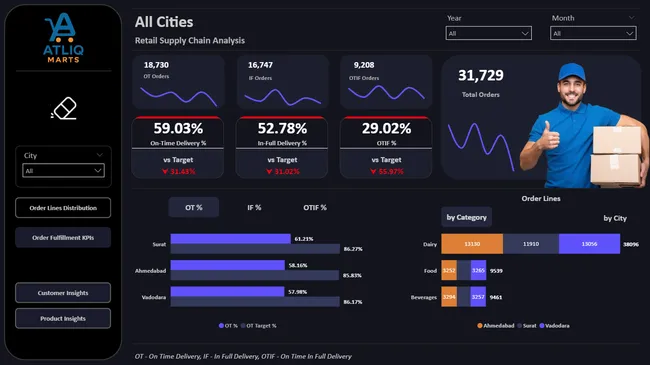650x365 pixels.
Task: Click Food Vadodara segment 3265
Action: tap(478, 270)
